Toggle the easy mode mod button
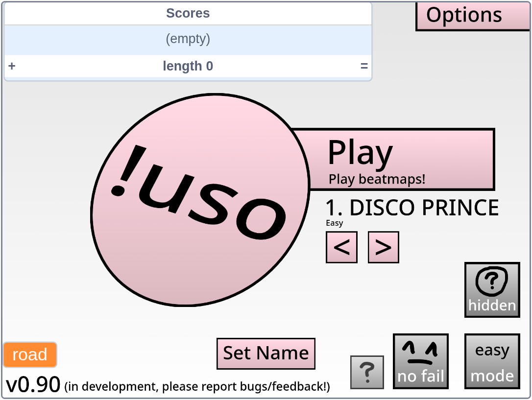532x400 pixels. click(492, 361)
